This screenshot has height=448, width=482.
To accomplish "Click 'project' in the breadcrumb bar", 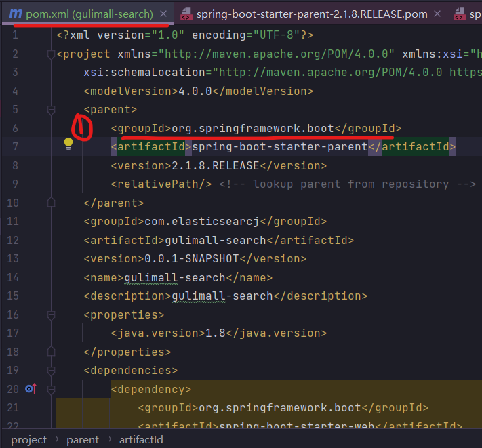I will click(x=29, y=440).
